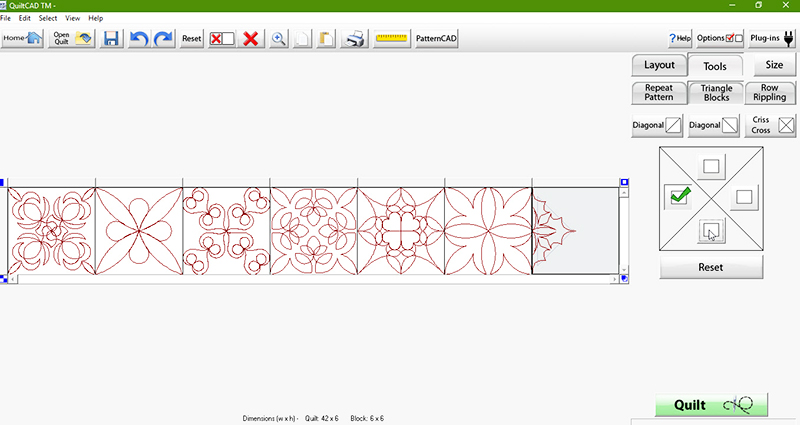Open the Select menu
Screen dimensions: 800x425
[48, 18]
